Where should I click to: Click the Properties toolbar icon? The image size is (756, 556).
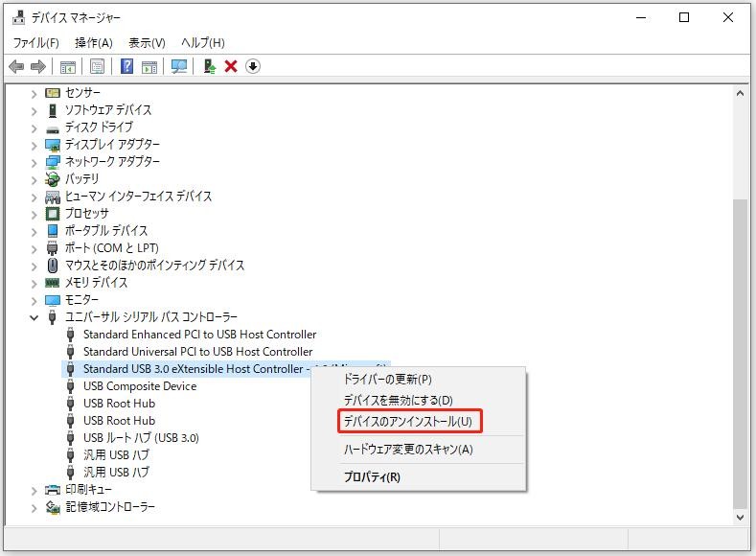point(97,66)
